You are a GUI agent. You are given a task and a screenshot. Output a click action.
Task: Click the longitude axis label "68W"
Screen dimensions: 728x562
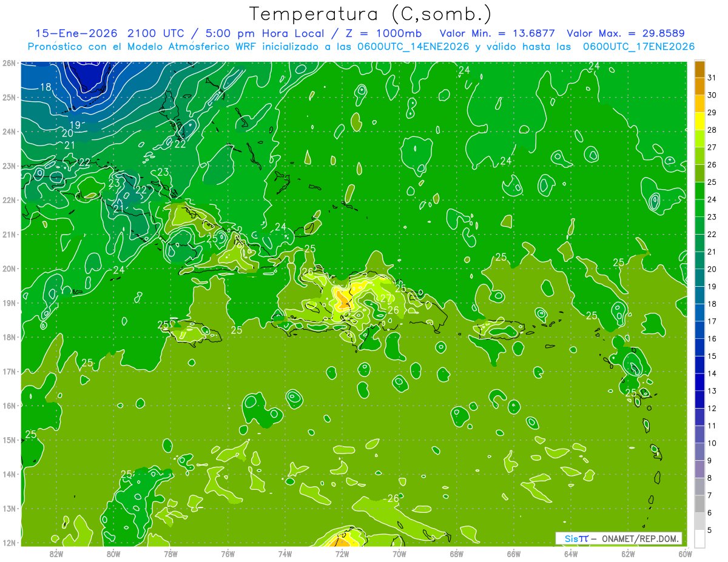point(456,554)
